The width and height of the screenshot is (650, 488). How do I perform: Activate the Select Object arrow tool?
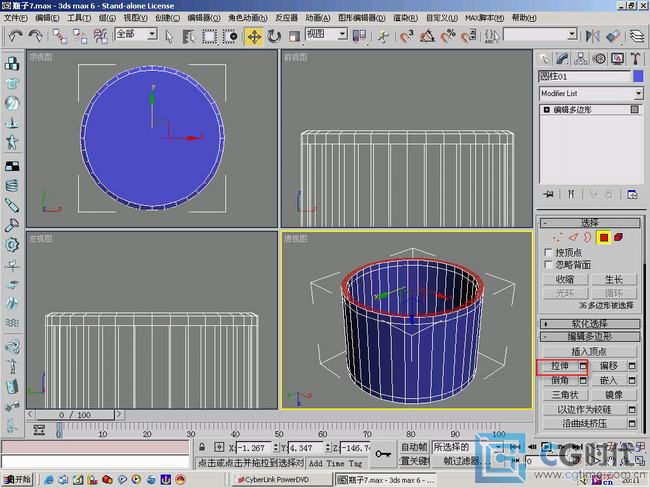coord(169,36)
